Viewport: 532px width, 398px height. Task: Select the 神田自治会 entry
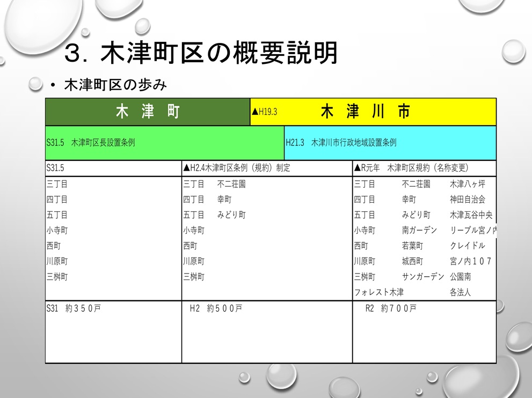[467, 200]
